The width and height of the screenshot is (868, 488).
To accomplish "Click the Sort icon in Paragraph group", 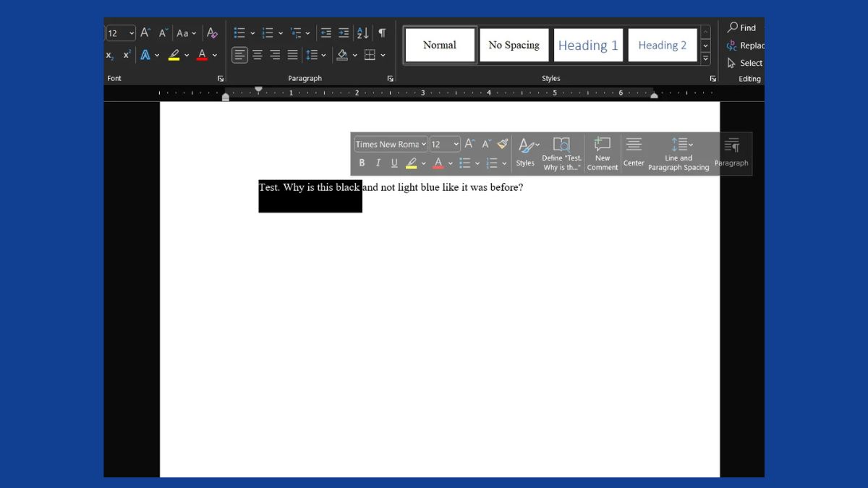I will point(362,33).
